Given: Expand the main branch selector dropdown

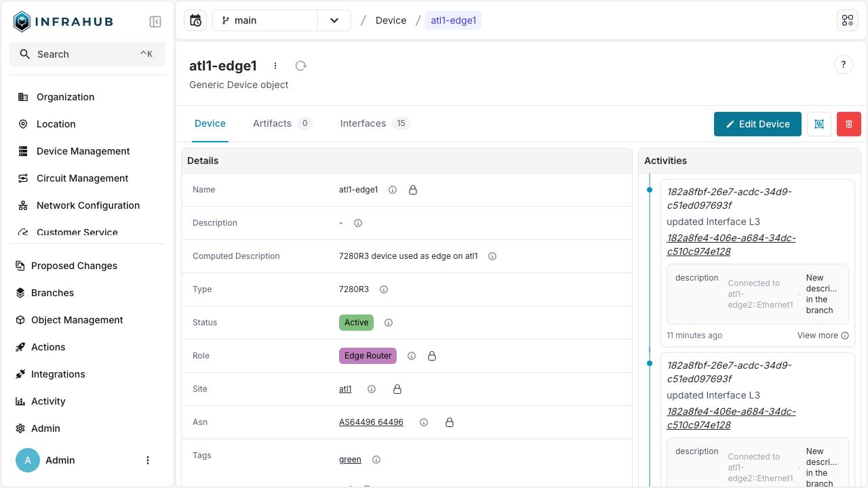Looking at the screenshot, I should pos(334,20).
